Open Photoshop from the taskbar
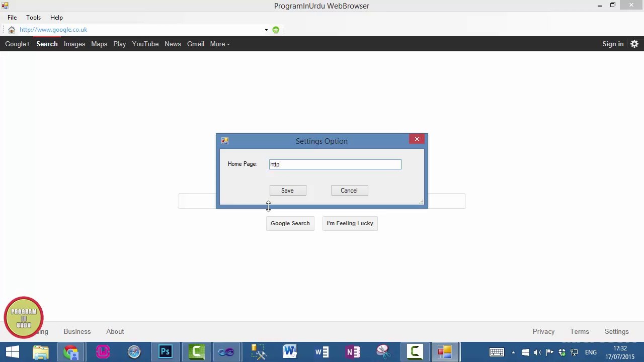Screen dimensions: 644x362 pos(165,352)
